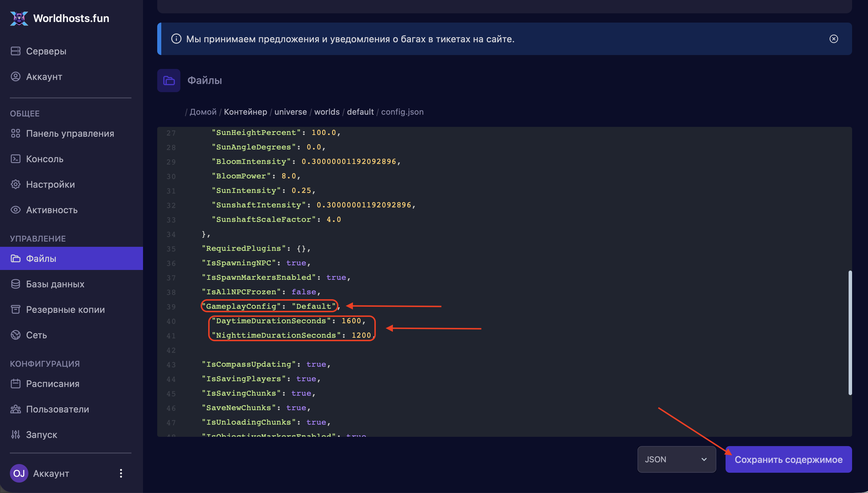This screenshot has height=493, width=868.
Task: Click the Сеть network icon
Action: pos(16,335)
